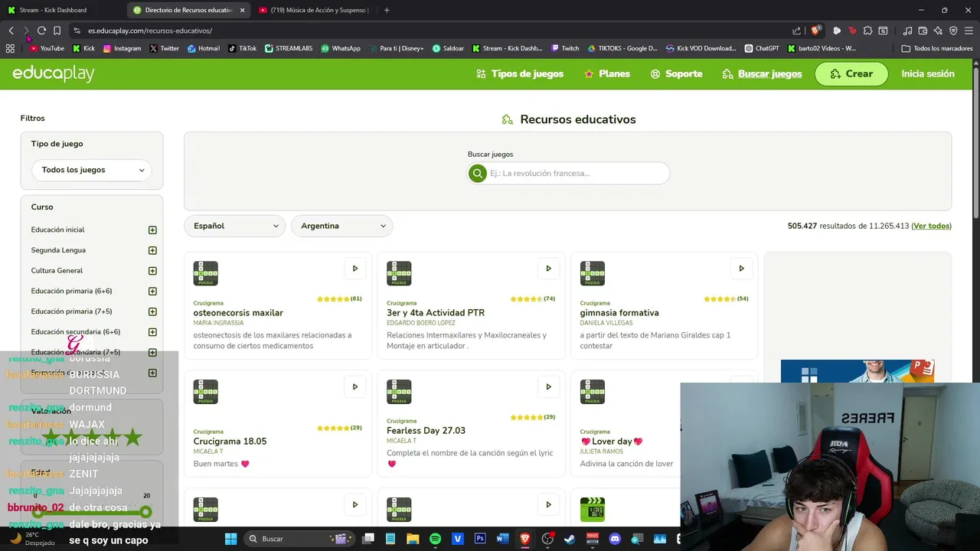Click author name MARIA INGRASSIA

pos(218,323)
